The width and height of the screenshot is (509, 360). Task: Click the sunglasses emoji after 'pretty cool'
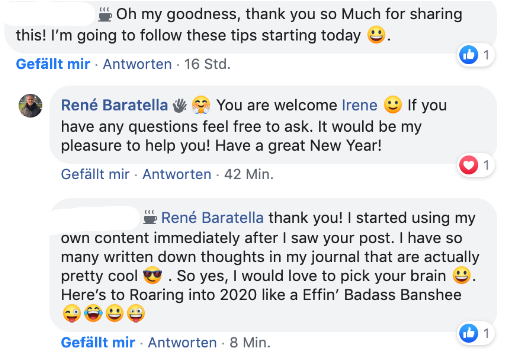coord(153,276)
